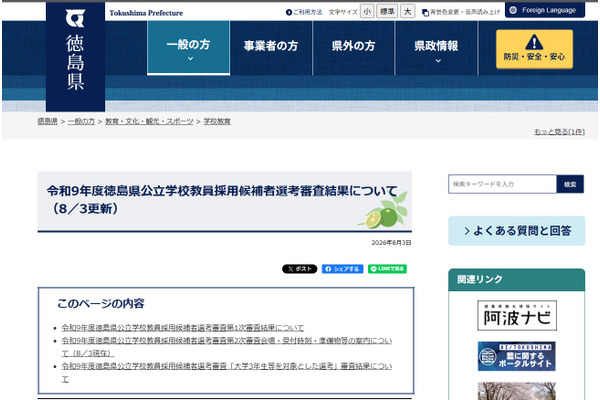
Task: Focus the 検索キーワードを入力 search field
Action: point(502,184)
